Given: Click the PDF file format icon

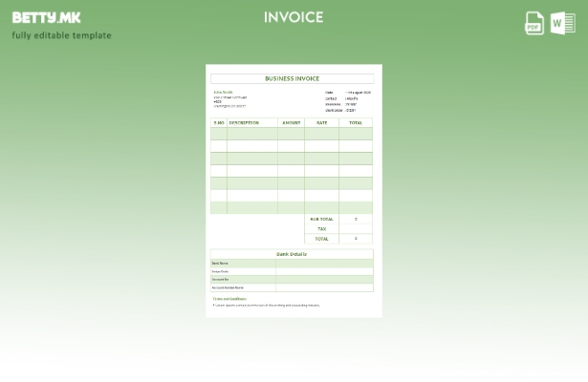Looking at the screenshot, I should [534, 23].
